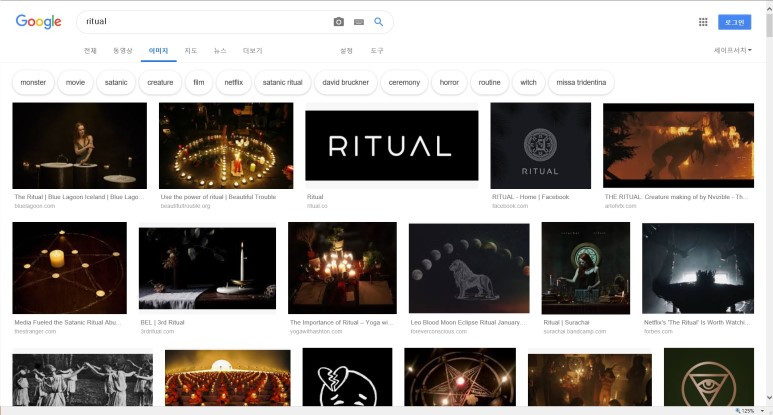
Task: Open the candle circle Beautiful Trouble image
Action: (226, 145)
